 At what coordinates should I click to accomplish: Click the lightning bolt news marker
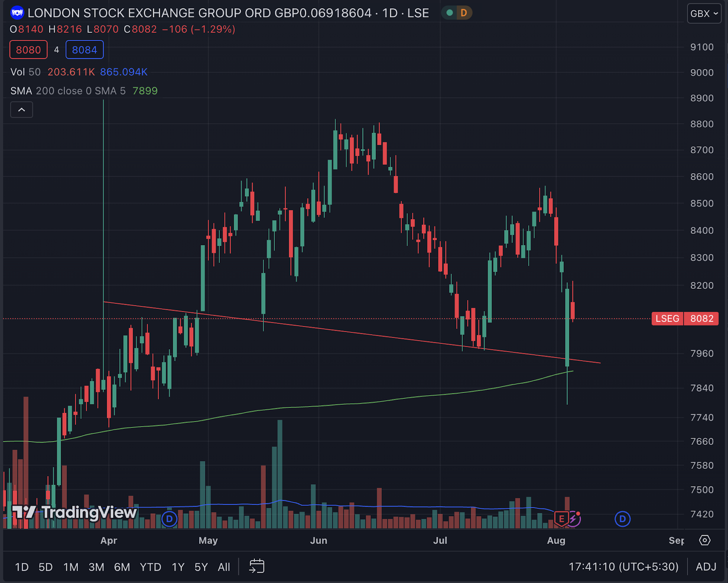574,518
